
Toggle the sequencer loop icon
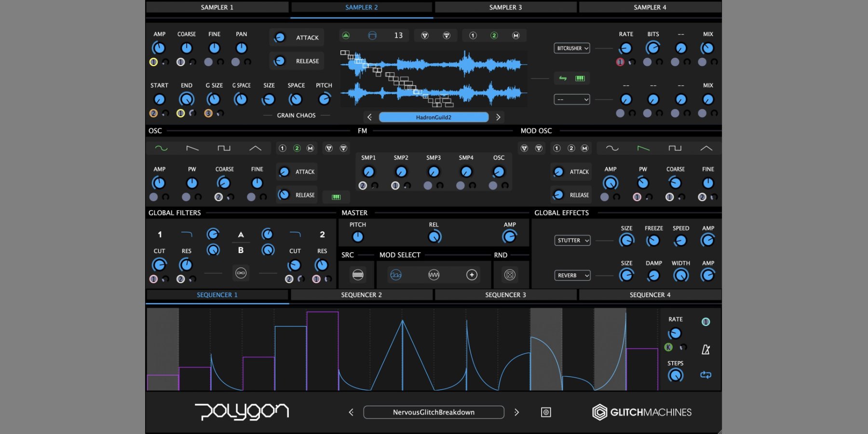click(x=705, y=375)
